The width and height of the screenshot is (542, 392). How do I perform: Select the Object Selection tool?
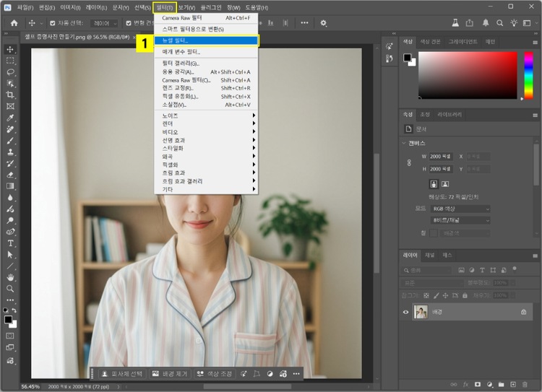coord(10,84)
